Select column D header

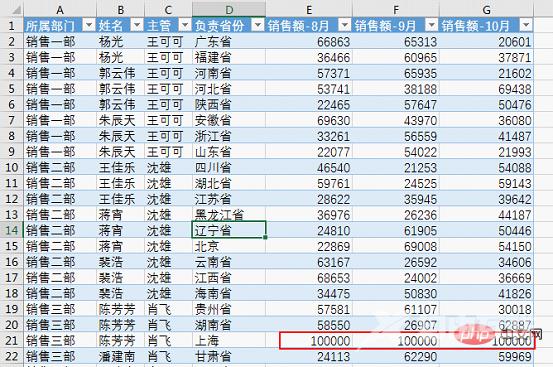[229, 9]
